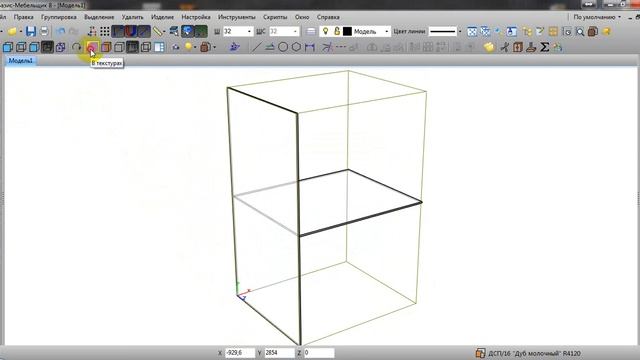Select the line drawing tool
The height and width of the screenshot is (360, 640).
256,47
